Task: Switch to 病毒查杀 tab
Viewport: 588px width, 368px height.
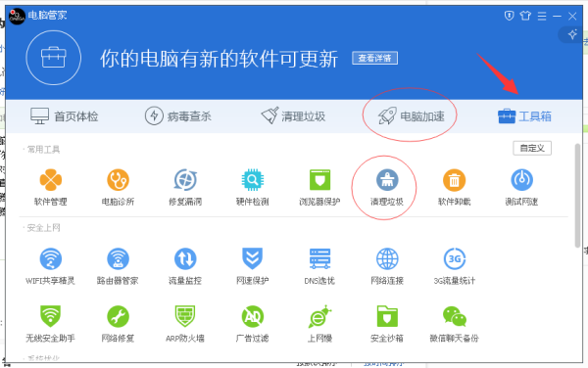Action: pos(178,116)
